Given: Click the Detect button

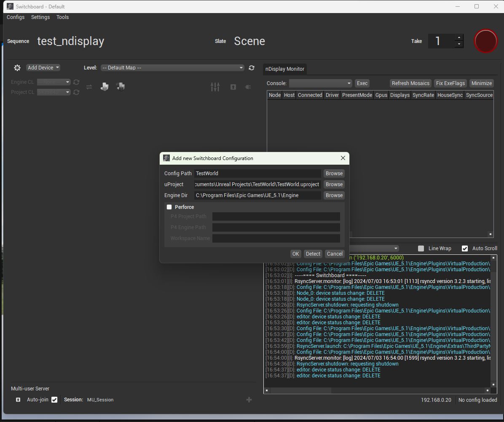Looking at the screenshot, I should pos(313,254).
